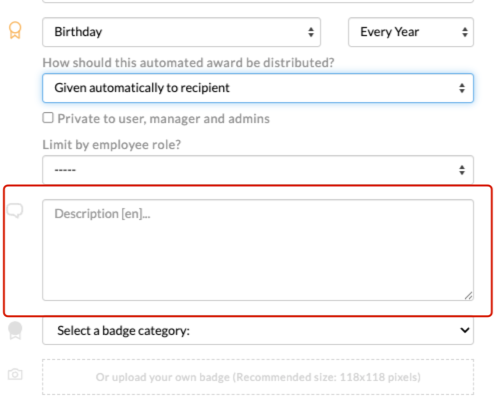Click the Private to user checkbox label text
Viewport: 498px width, 407px height.
point(163,119)
